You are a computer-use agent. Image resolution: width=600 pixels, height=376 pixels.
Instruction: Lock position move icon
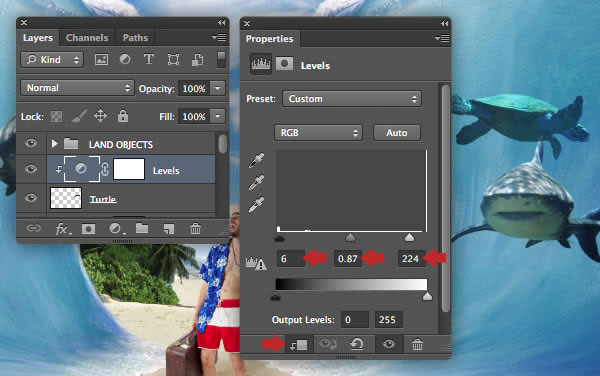click(100, 116)
